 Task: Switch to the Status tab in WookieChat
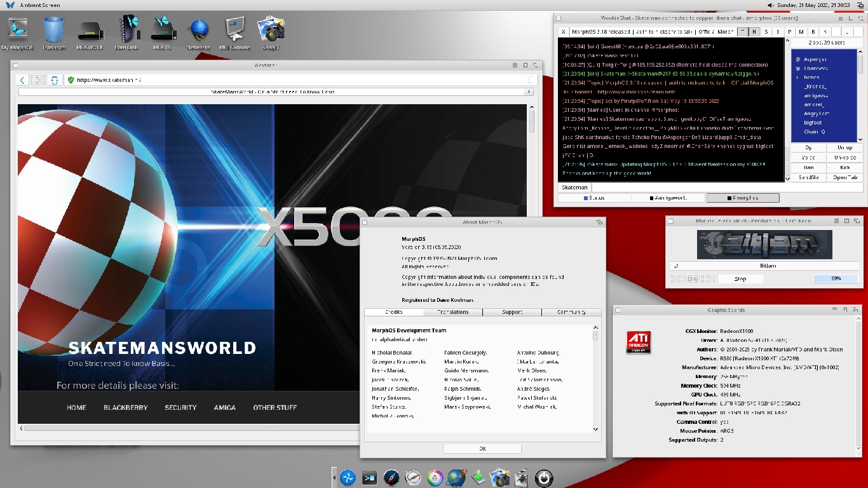pos(595,198)
